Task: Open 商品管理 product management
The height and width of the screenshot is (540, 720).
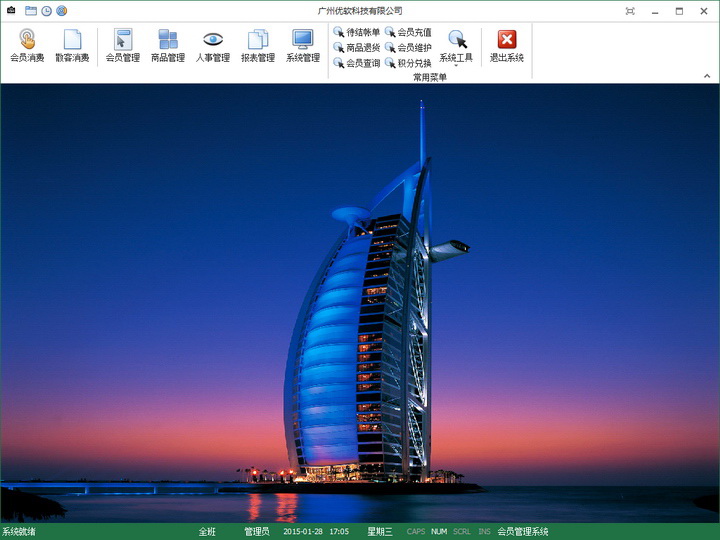Action: coord(168,45)
